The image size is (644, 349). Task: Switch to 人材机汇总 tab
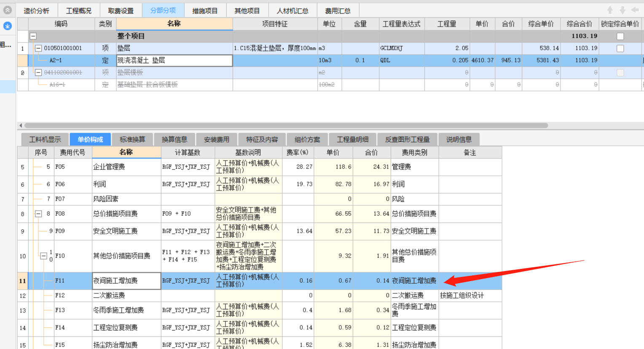(x=292, y=11)
